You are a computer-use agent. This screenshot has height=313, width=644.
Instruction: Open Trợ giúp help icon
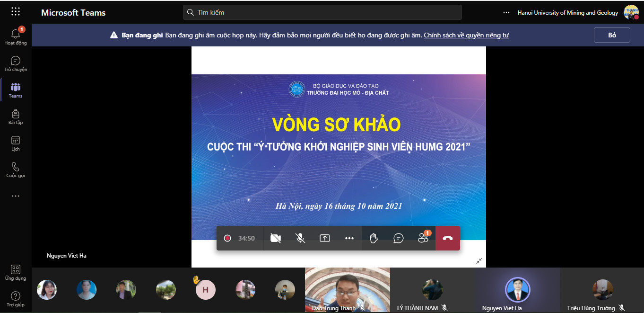point(16,299)
